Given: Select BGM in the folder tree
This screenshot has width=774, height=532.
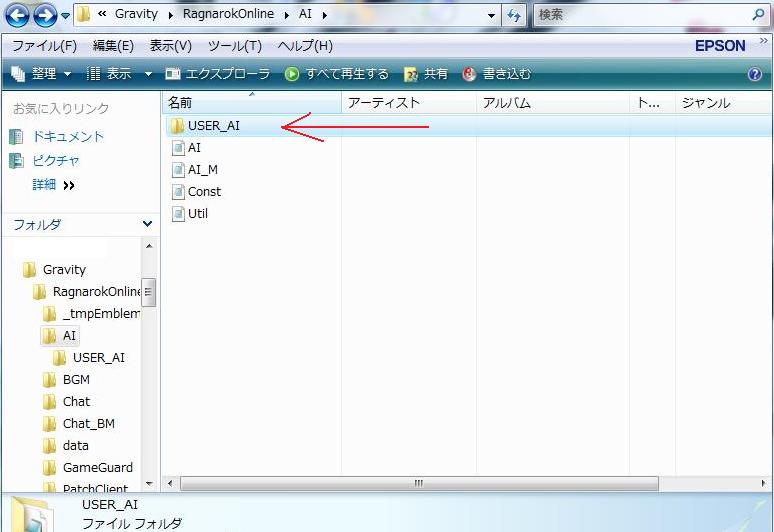Looking at the screenshot, I should pyautogui.click(x=66, y=380).
